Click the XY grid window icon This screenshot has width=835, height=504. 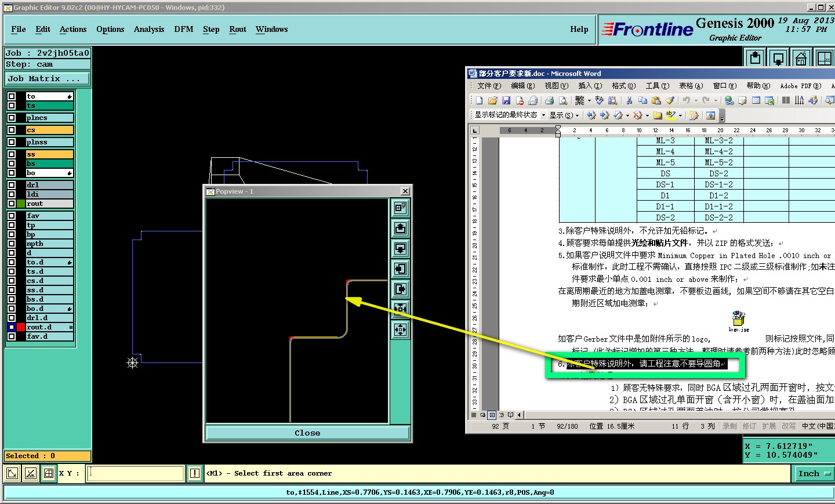click(x=824, y=57)
